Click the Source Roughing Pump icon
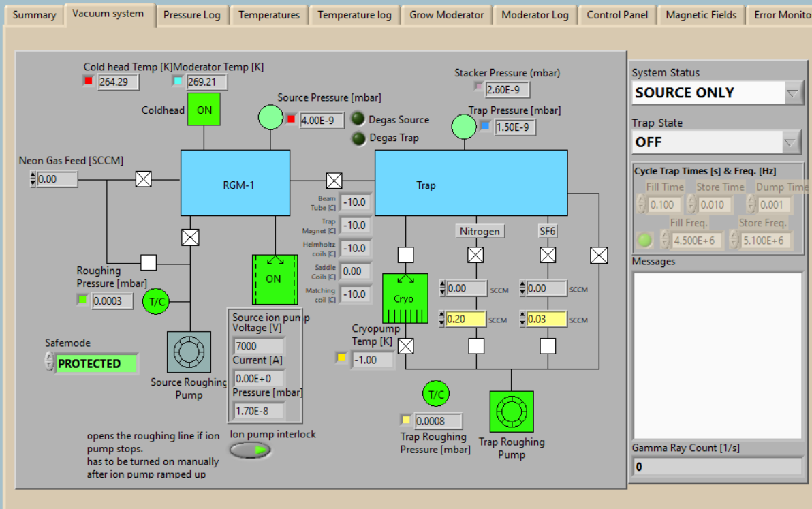Screen dimensions: 812x509 point(189,352)
